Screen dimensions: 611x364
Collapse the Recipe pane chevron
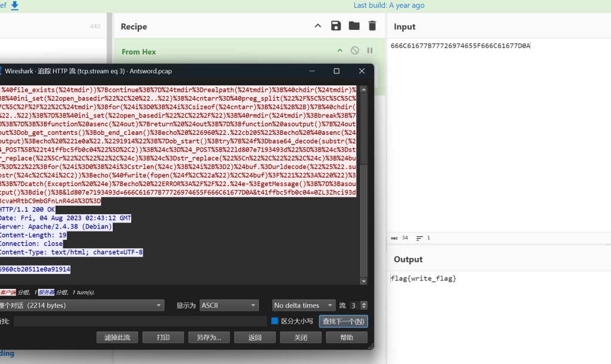pos(318,26)
